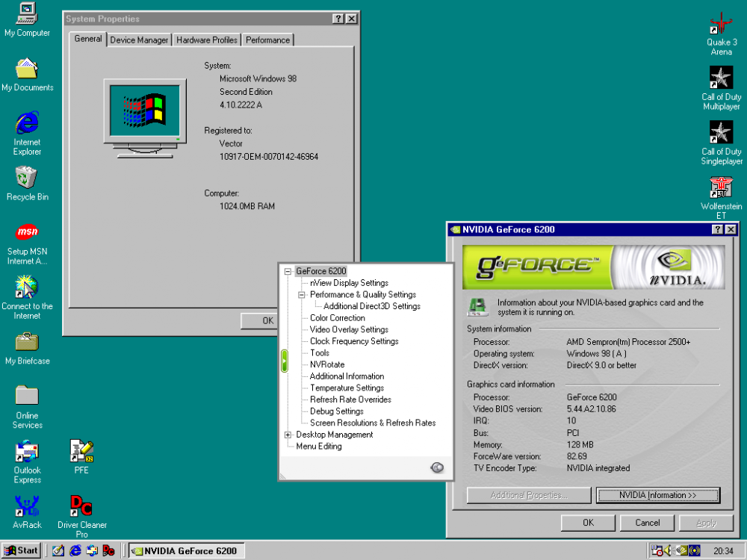Launch Driver Cleaner from the quick launch bar

coord(108,550)
